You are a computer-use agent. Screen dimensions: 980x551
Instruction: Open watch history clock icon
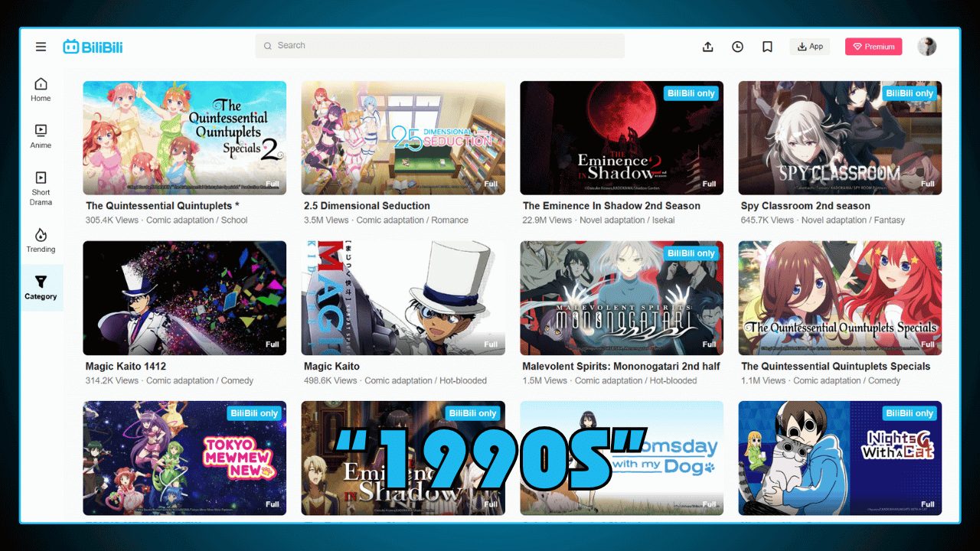[737, 47]
